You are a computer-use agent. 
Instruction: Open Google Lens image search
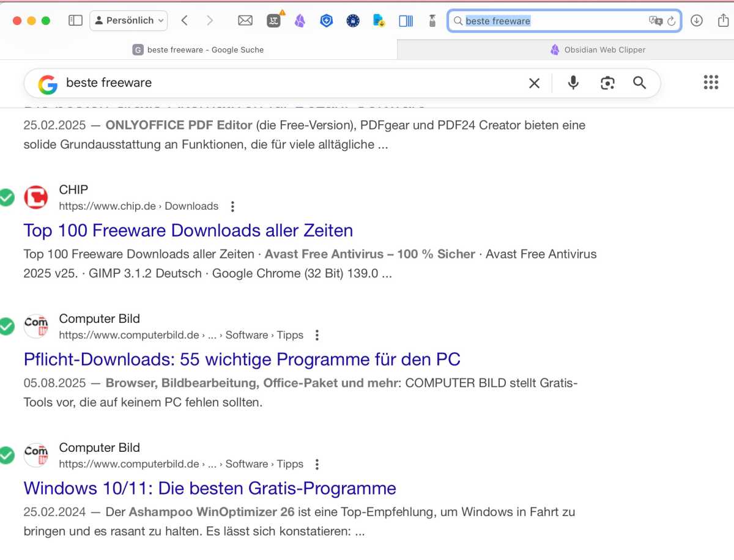coord(607,83)
